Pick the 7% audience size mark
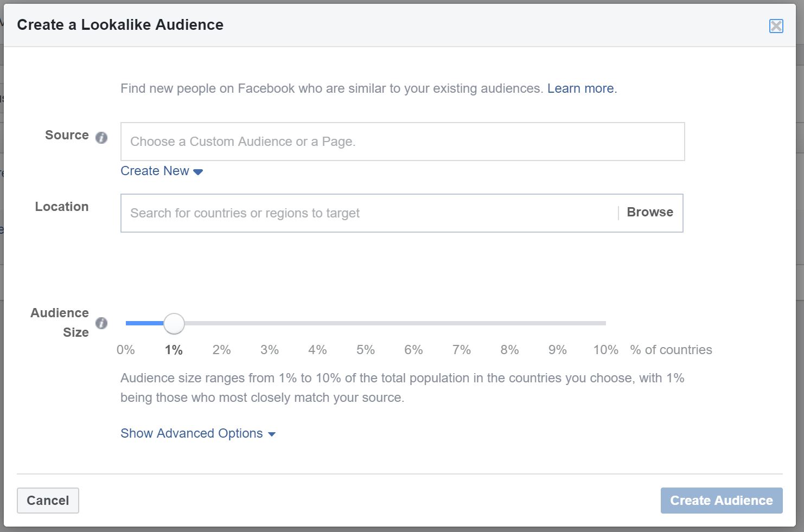 (x=462, y=350)
